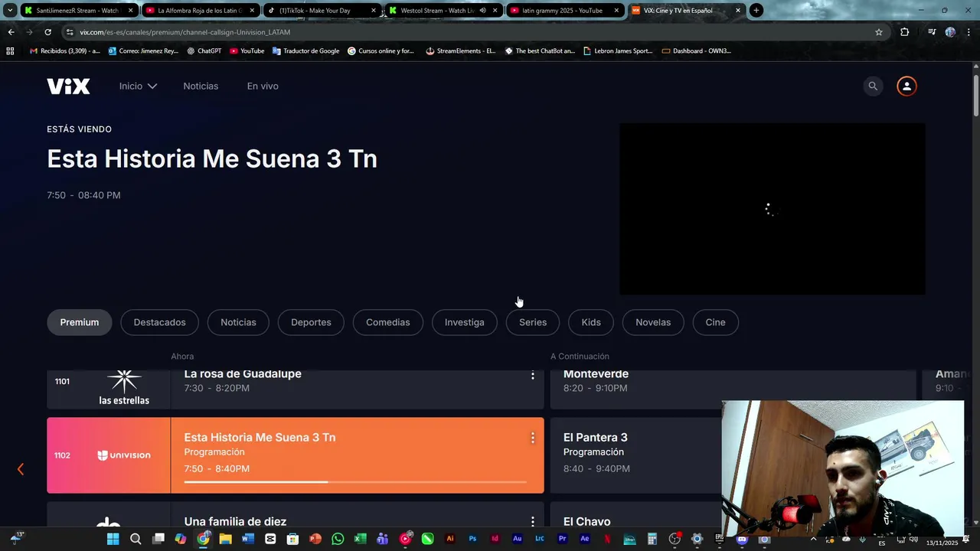This screenshot has width=980, height=551.
Task: Click the Esta Historia Me Suena progress bar
Action: point(355,482)
